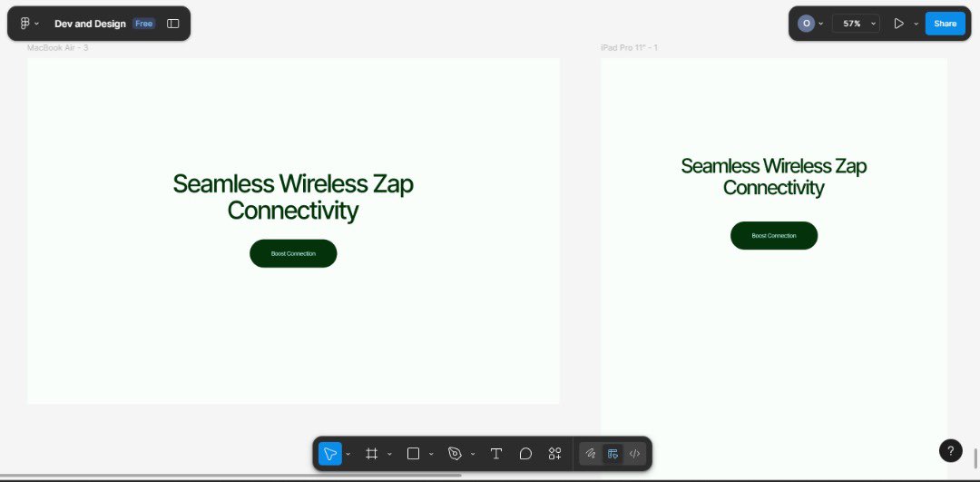Toggle the sidebar panel icon

pos(173,24)
